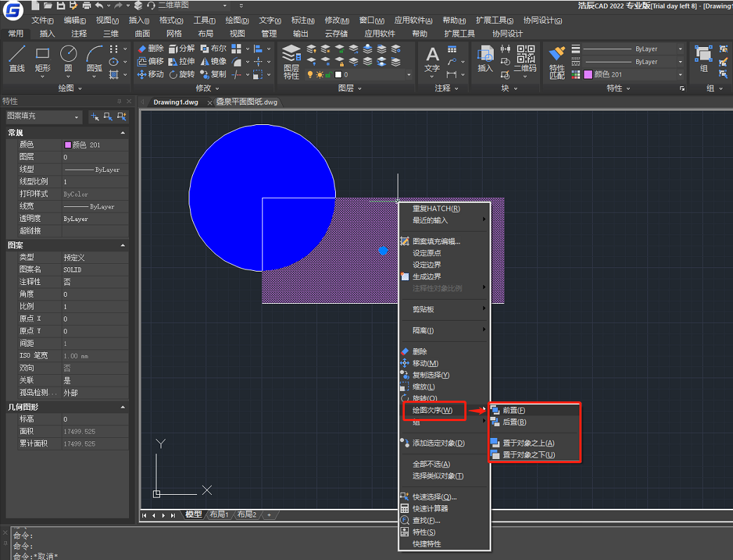The width and height of the screenshot is (733, 560).
Task: Select the Circle (圆) tool
Action: point(68,59)
